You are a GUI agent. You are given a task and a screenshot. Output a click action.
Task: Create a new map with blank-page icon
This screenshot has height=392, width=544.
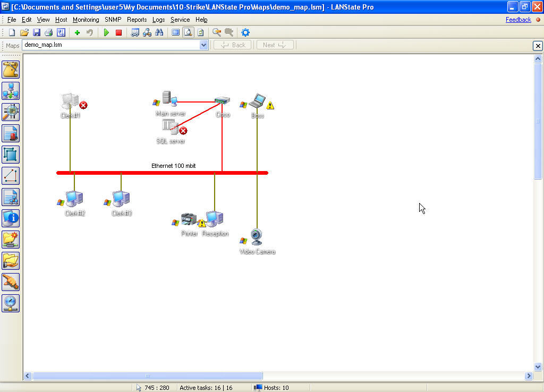tap(12, 32)
